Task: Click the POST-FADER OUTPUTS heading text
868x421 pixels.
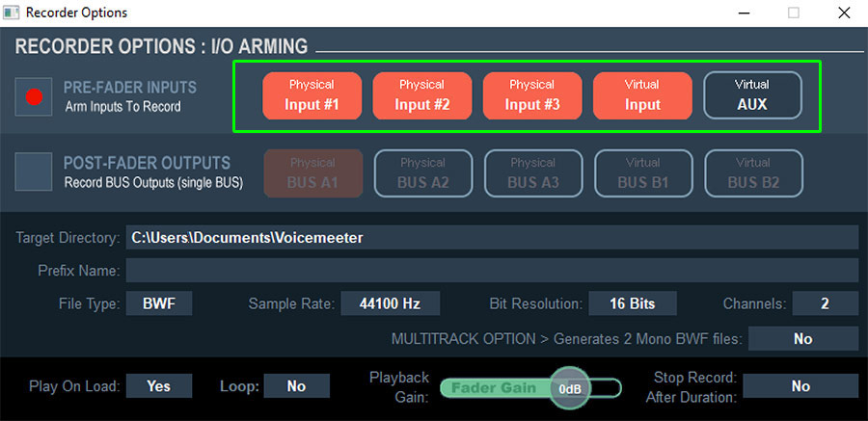Action: (148, 163)
